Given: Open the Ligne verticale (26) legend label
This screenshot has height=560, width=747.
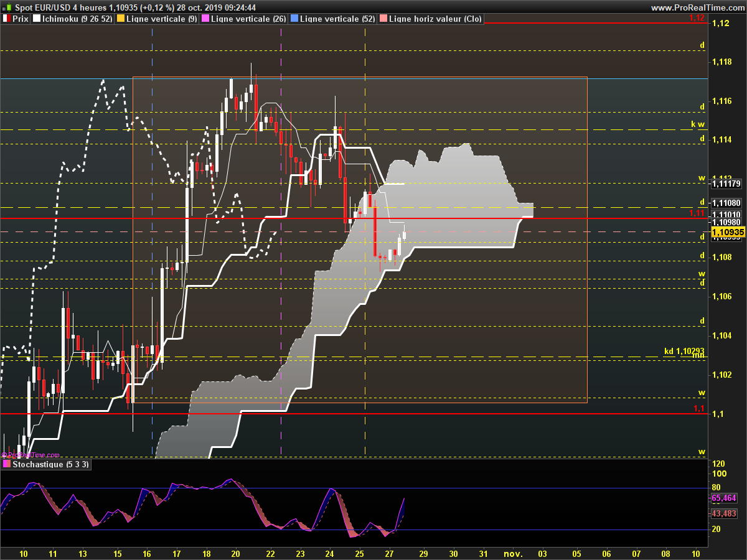Looking at the screenshot, I should point(249,19).
